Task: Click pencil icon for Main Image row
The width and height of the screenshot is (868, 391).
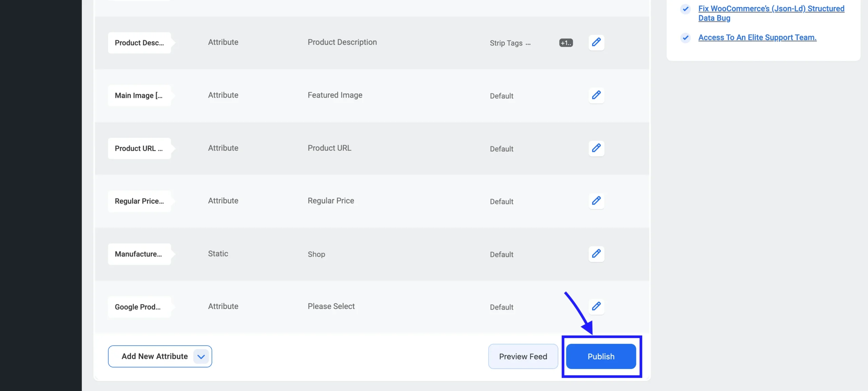Action: pos(596,95)
